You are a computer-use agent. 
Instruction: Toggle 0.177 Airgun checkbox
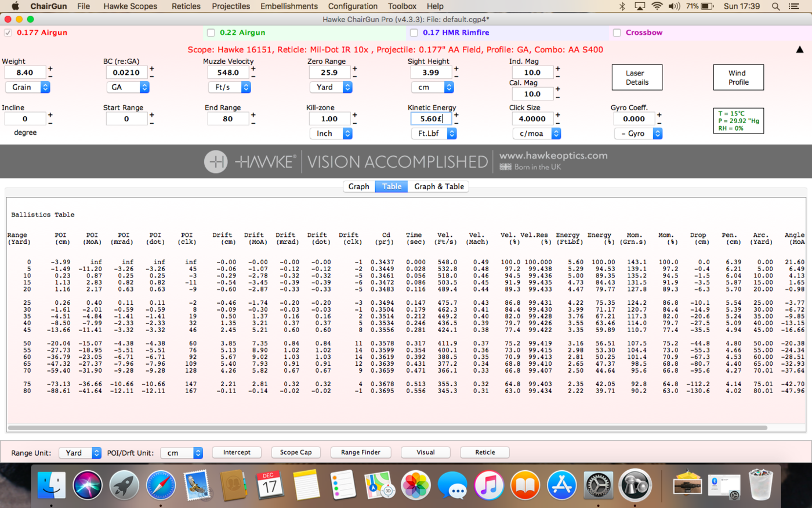8,33
